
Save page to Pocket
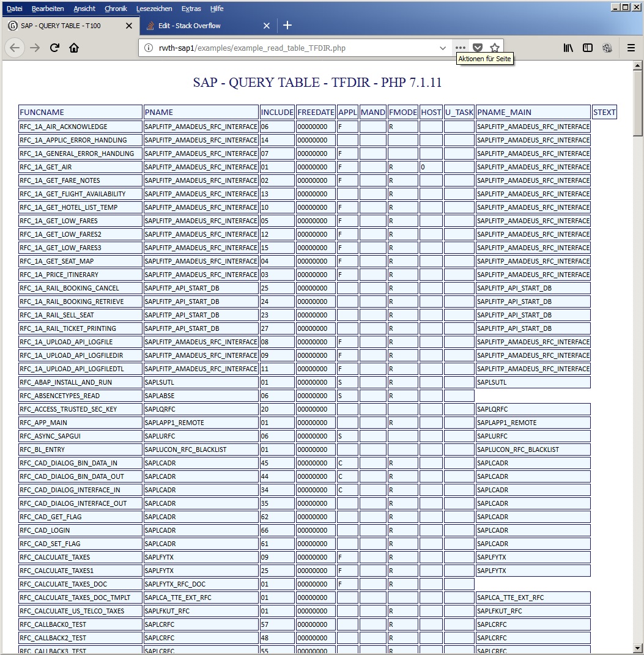[478, 48]
